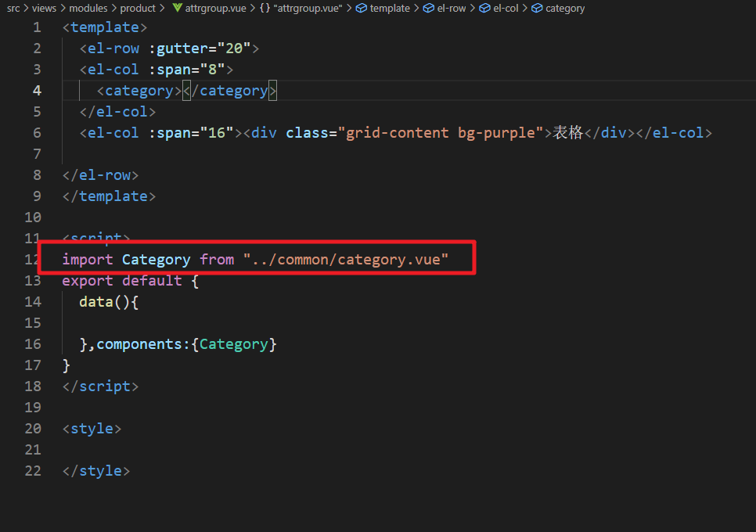Open the src folder breadcrumb
This screenshot has width=756, height=532.
pos(13,9)
